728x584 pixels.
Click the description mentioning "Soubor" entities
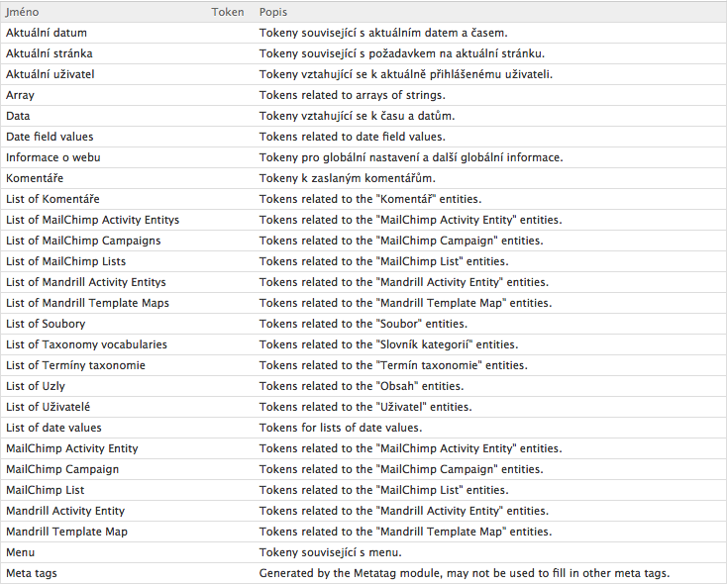364,324
